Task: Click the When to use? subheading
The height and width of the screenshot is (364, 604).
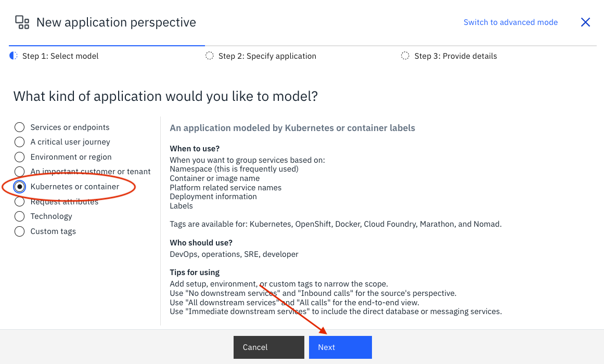Action: 195,149
